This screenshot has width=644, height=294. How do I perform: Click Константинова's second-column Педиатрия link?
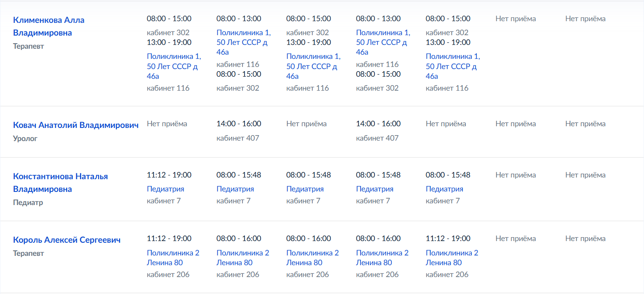coord(235,189)
